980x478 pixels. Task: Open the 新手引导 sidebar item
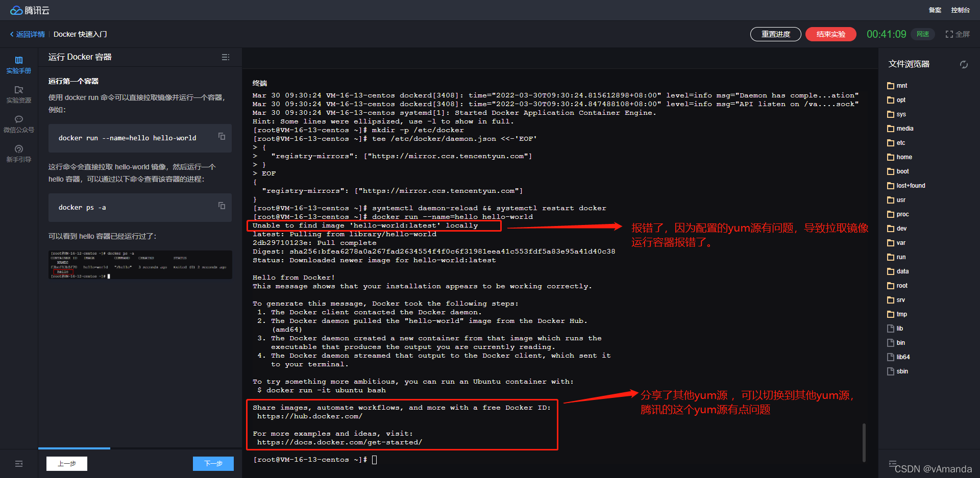click(x=19, y=154)
